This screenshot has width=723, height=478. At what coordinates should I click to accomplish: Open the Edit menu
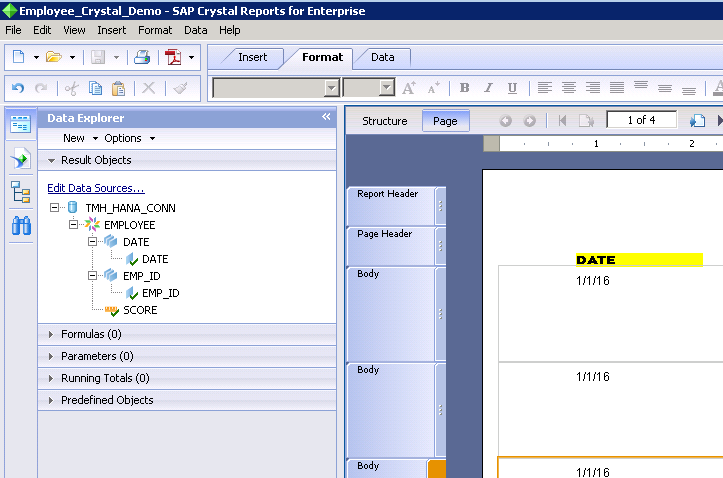(x=42, y=30)
